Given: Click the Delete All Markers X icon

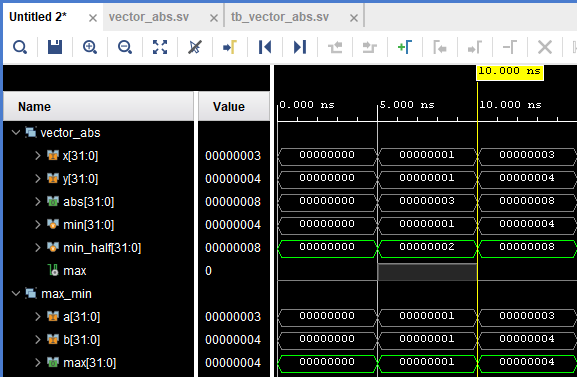Looking at the screenshot, I should click(545, 47).
